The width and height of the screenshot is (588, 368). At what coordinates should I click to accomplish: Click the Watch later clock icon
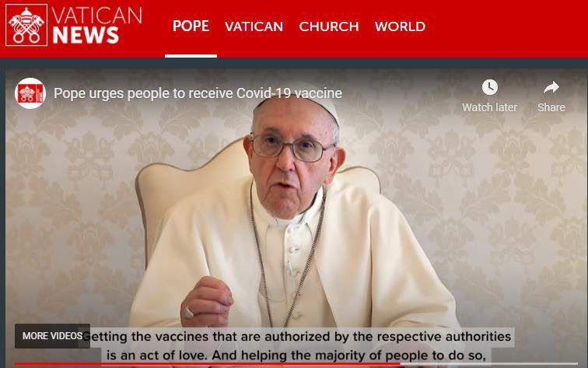point(489,87)
